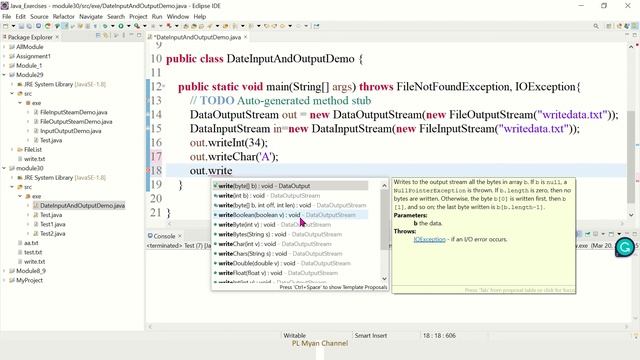
Task: Open the Source menu
Action: (x=39, y=16)
